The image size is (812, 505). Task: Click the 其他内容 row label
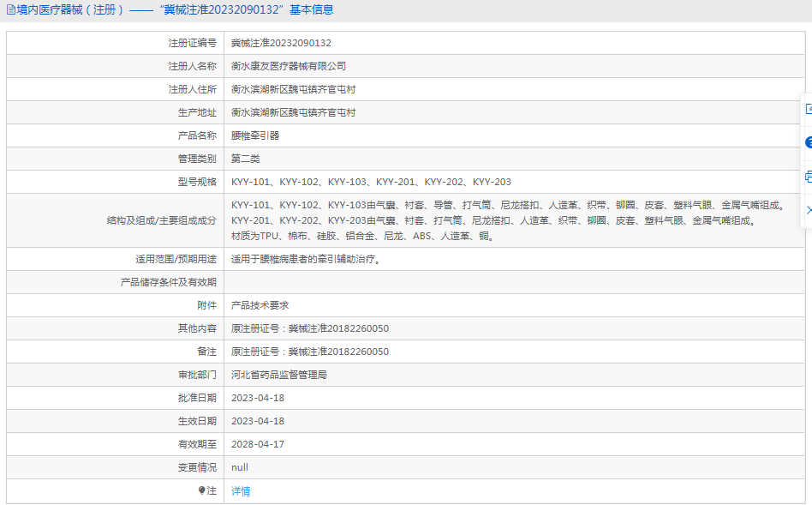[197, 328]
